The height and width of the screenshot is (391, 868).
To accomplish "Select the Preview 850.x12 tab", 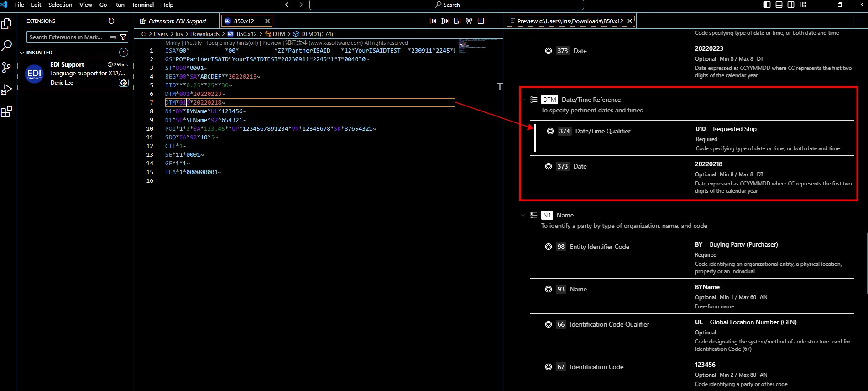I will coord(570,21).
